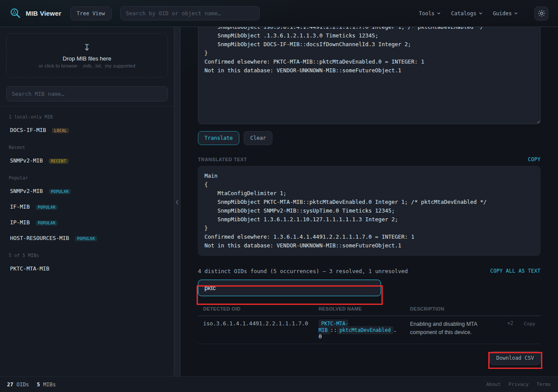Download the results as CSV
The width and height of the screenshot is (558, 392).
(x=515, y=358)
